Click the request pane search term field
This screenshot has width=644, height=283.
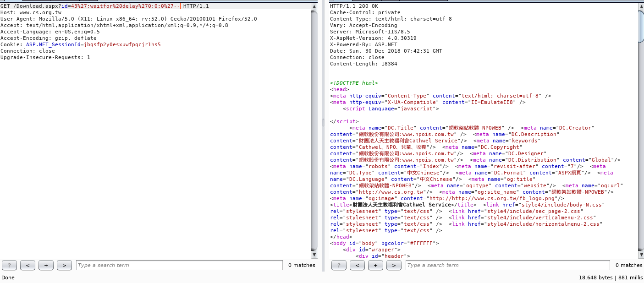[x=179, y=265]
